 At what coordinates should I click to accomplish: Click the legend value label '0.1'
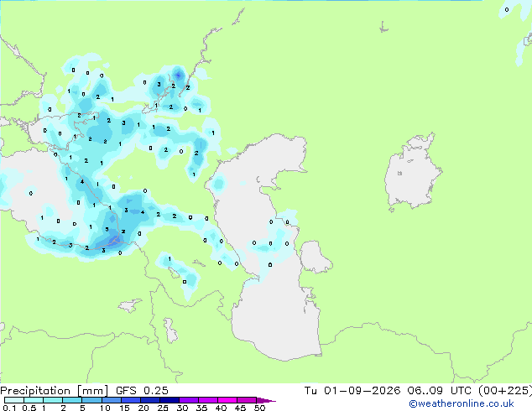pyautogui.click(x=9, y=408)
